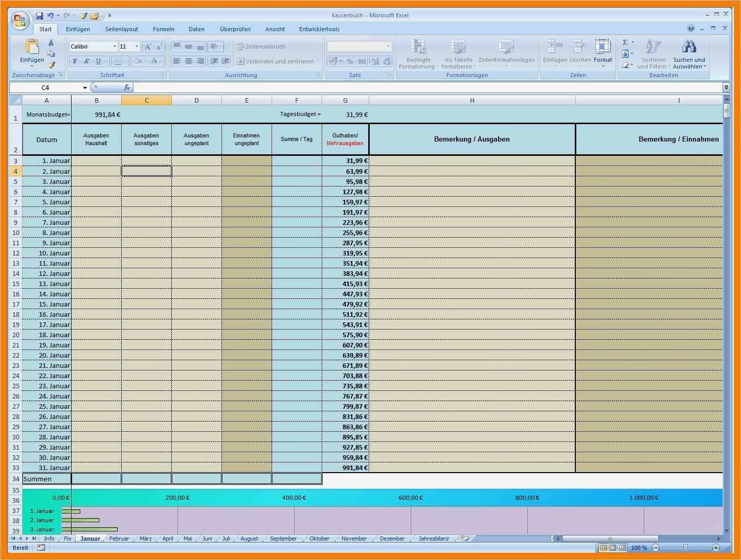The height and width of the screenshot is (560, 741).
Task: Click Als Tabelle formatieren button
Action: (458, 53)
